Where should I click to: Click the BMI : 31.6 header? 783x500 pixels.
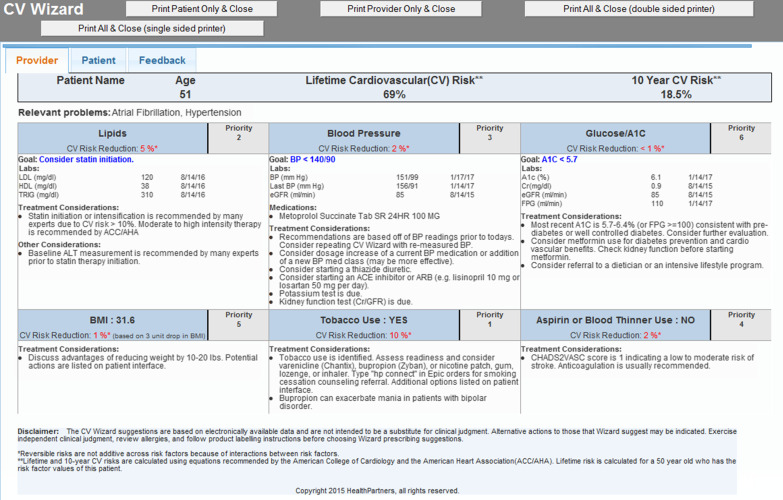112,321
